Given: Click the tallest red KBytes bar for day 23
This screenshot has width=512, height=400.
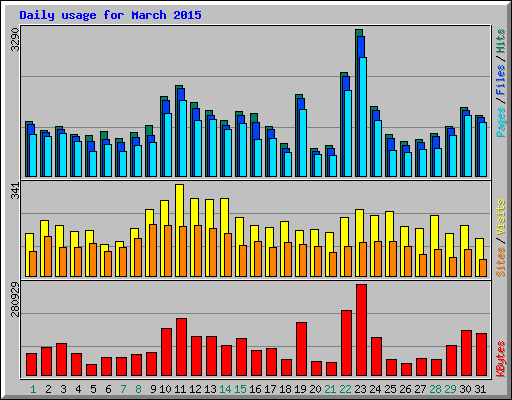Looking at the screenshot, I should [361, 330].
